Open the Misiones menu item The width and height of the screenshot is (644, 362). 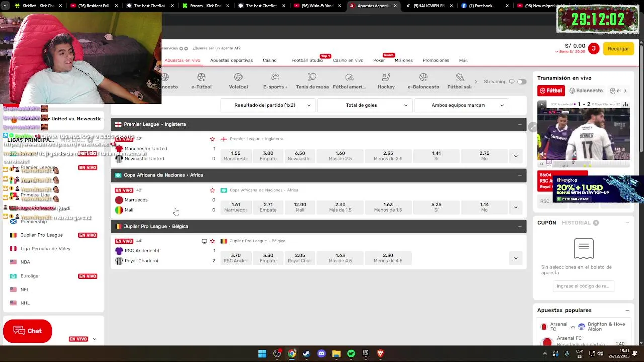(404, 60)
